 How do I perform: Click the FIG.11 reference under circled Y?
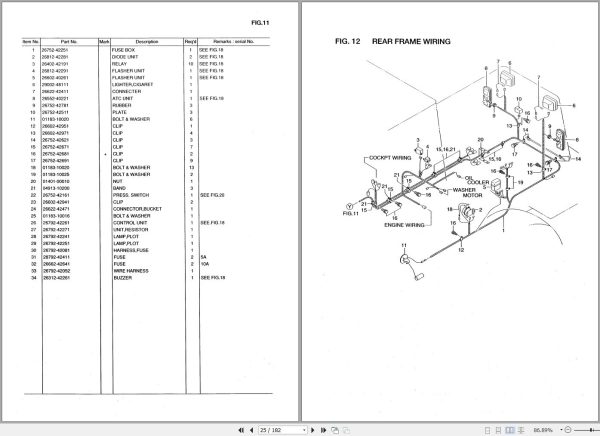click(x=351, y=214)
